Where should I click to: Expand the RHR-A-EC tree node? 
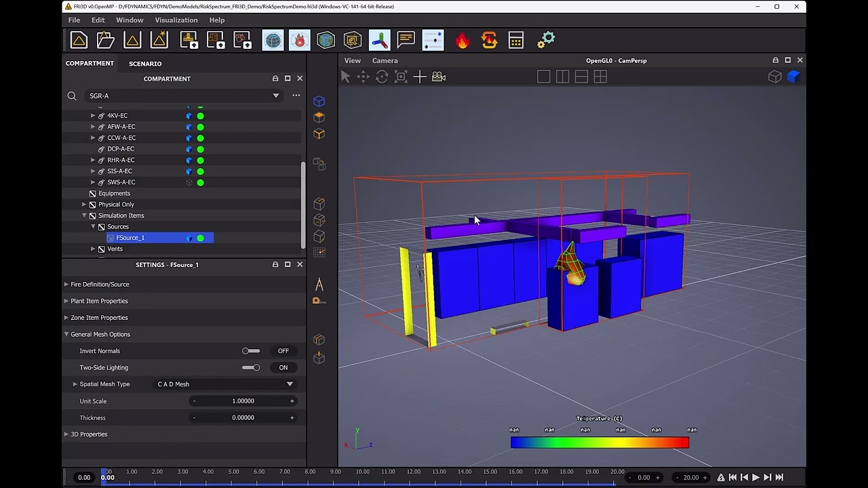[x=93, y=160]
